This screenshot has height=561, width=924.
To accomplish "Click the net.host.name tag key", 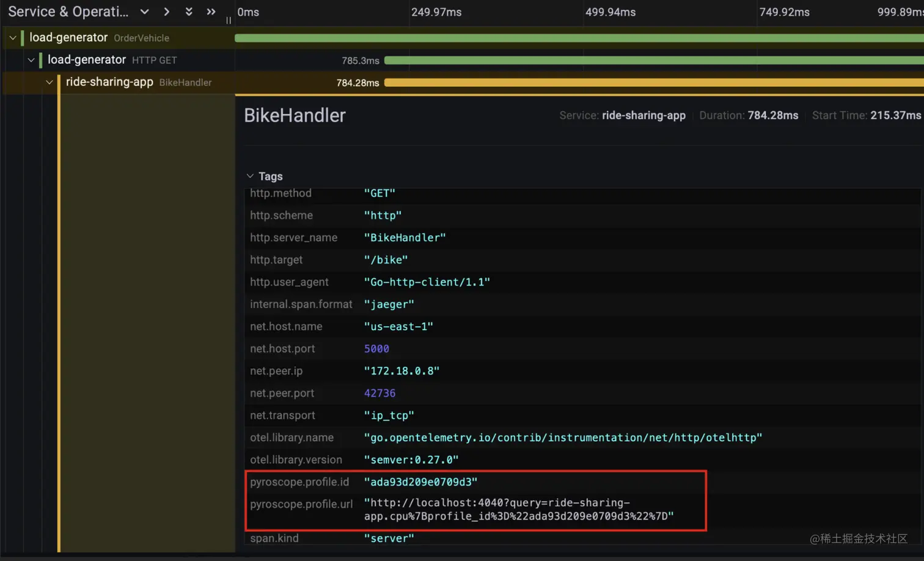I will point(286,326).
